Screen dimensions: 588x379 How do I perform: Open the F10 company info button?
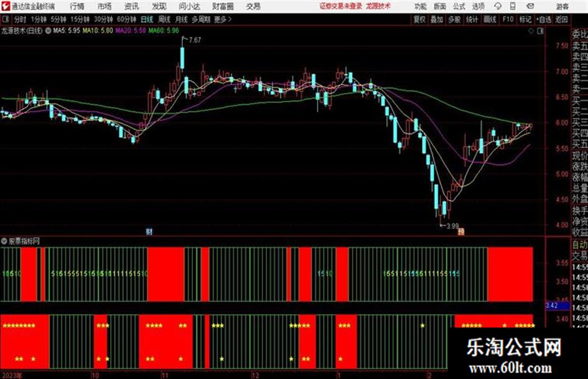point(508,19)
